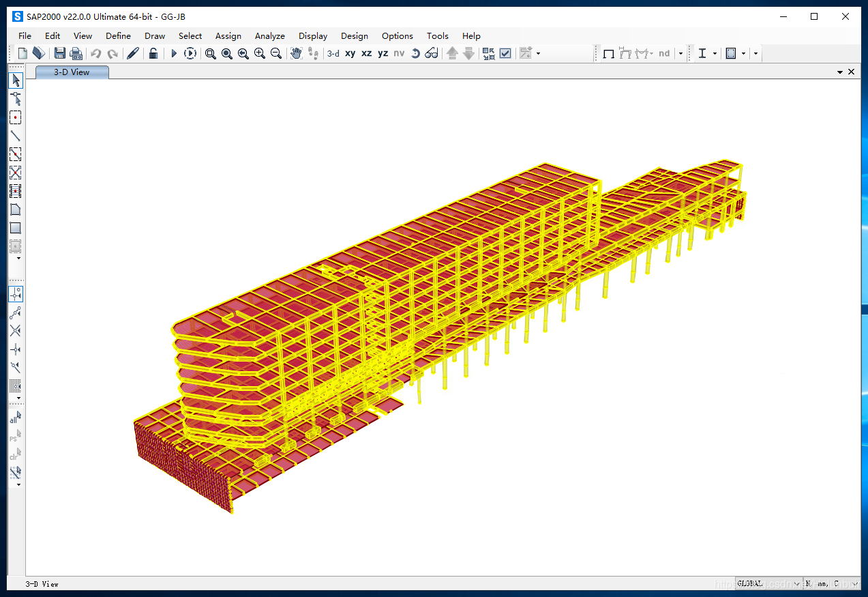Image resolution: width=868 pixels, height=597 pixels.
Task: Activate the Pan hand tool
Action: [x=296, y=53]
